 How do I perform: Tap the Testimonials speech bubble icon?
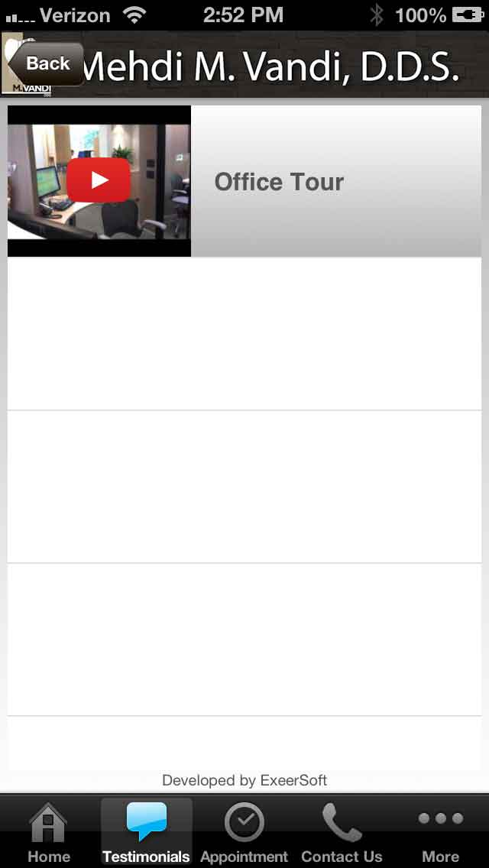point(146,821)
